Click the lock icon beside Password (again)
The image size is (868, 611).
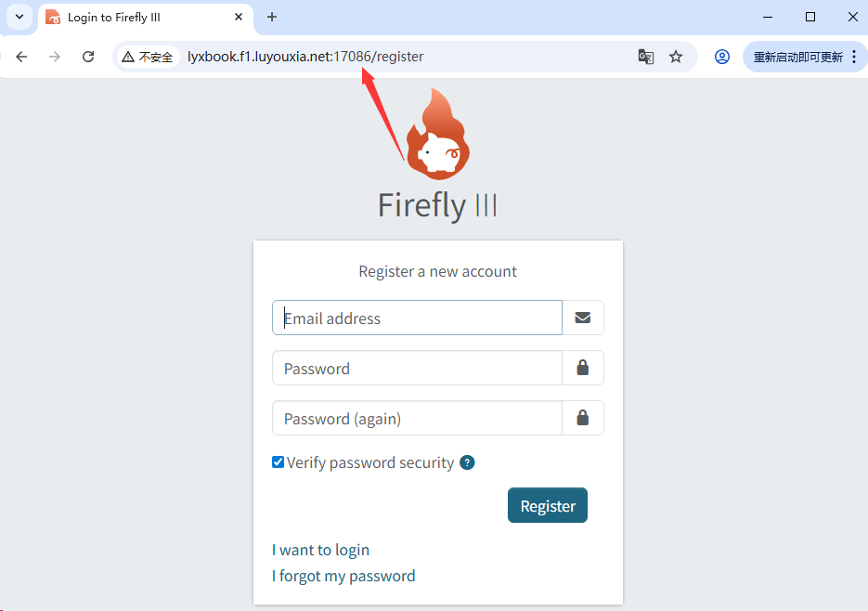582,418
